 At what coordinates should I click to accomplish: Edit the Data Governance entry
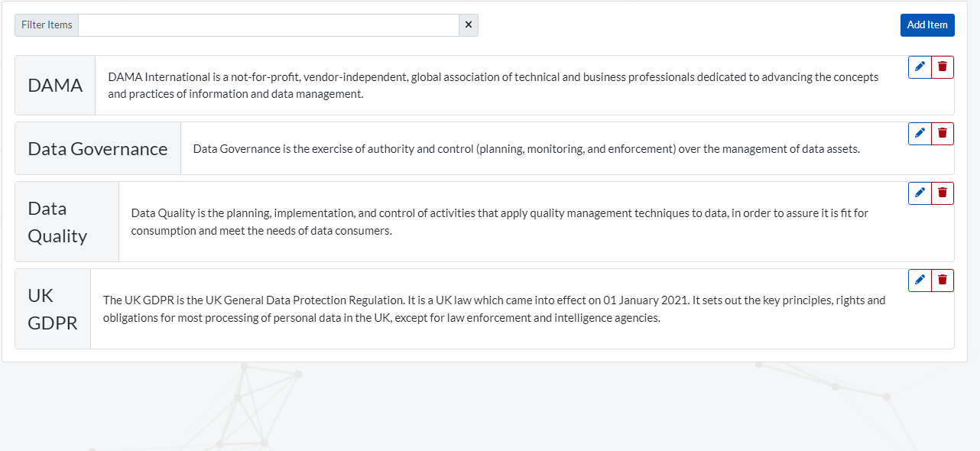(x=920, y=134)
